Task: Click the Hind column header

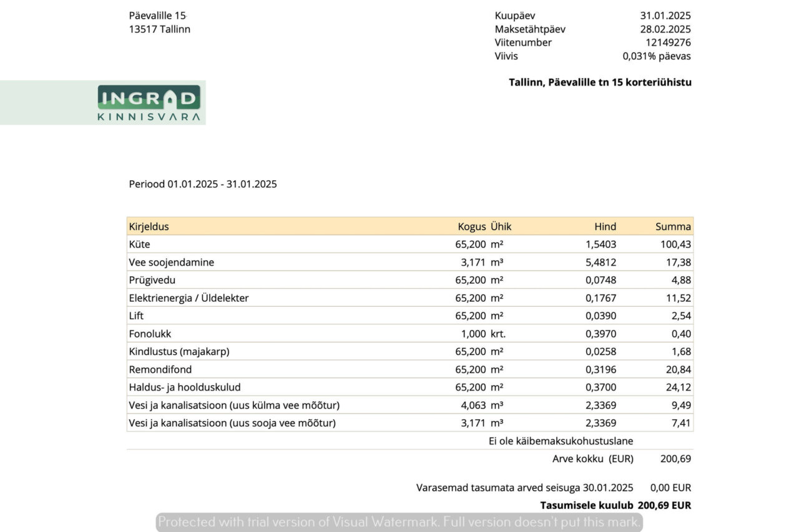Action: pos(605,226)
